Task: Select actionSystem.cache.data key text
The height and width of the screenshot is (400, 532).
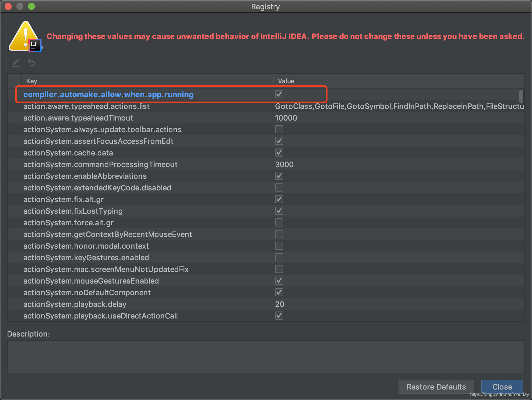Action: [68, 153]
